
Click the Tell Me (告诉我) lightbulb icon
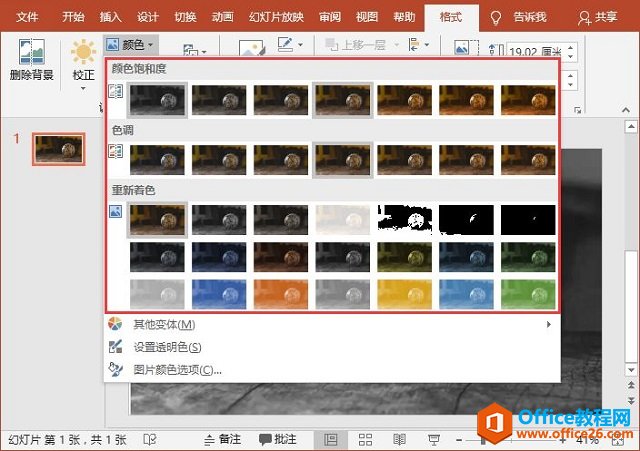(x=497, y=17)
